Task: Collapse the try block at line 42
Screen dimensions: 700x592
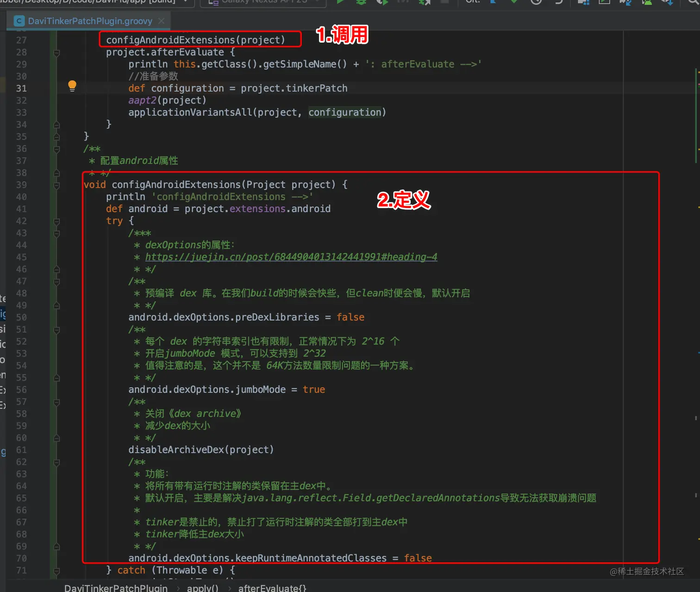Action: tap(56, 221)
